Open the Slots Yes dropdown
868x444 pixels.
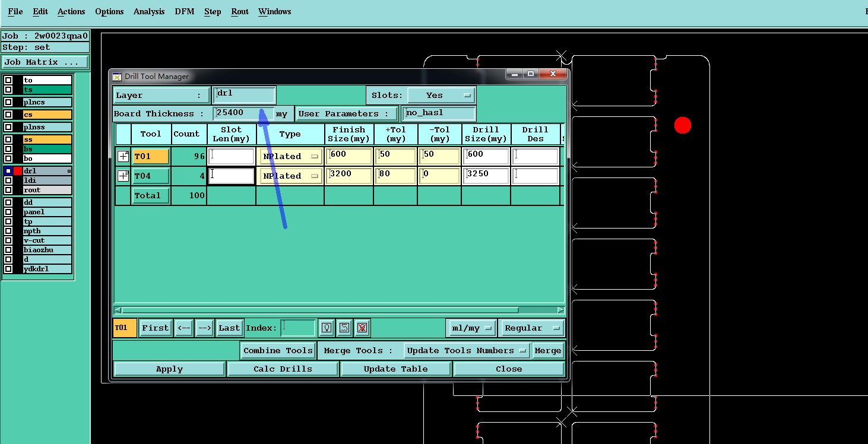tap(441, 95)
